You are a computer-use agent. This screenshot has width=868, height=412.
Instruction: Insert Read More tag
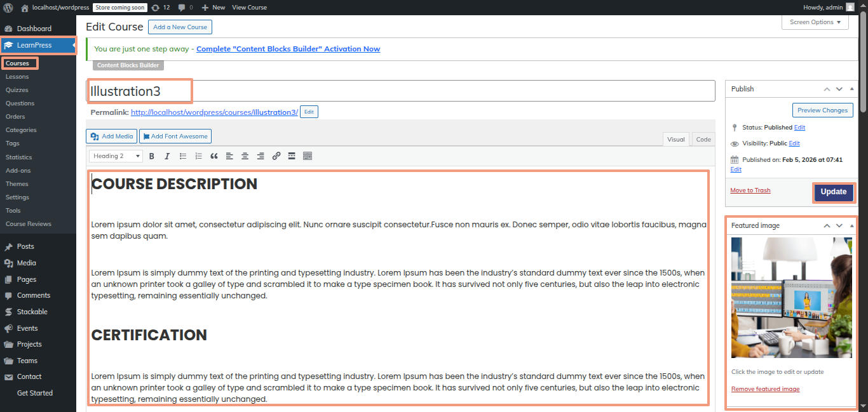(x=292, y=156)
